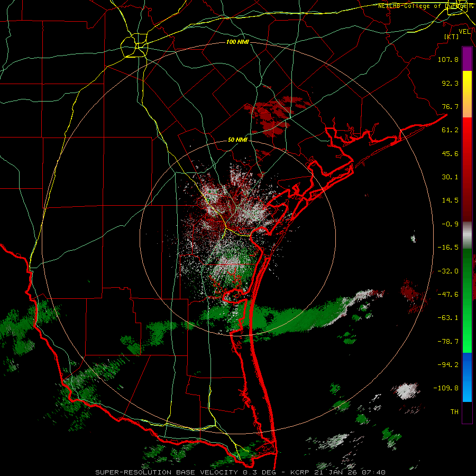The width and height of the screenshot is (476, 476).
Task: Click the -94.2 velocity scale value
Action: (448, 365)
